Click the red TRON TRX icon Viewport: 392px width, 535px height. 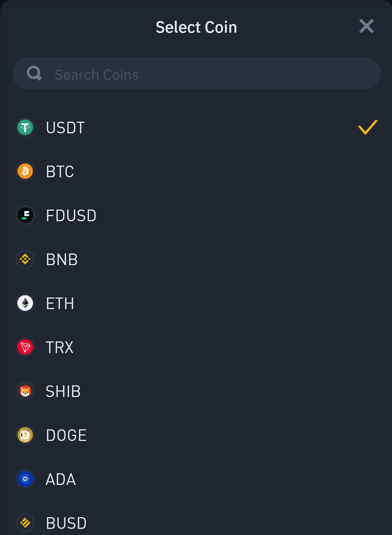(25, 347)
